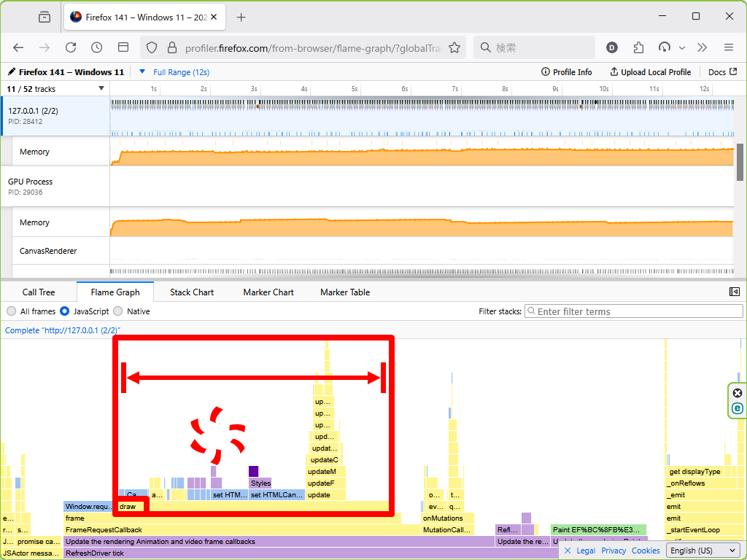Select the onMutations flame bar

coord(448,518)
